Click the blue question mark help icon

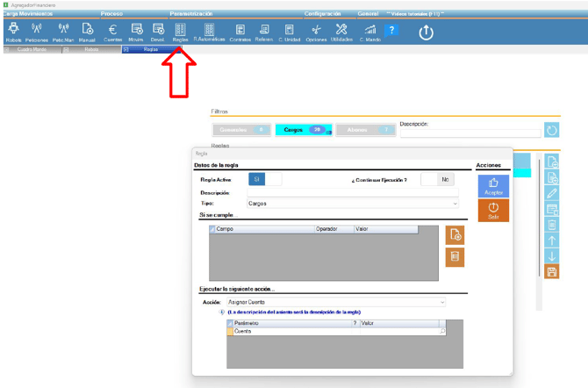point(392,31)
